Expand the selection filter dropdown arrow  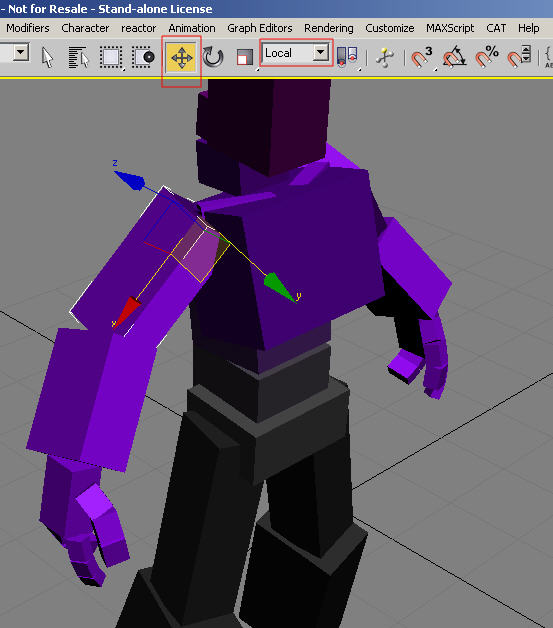pos(21,52)
